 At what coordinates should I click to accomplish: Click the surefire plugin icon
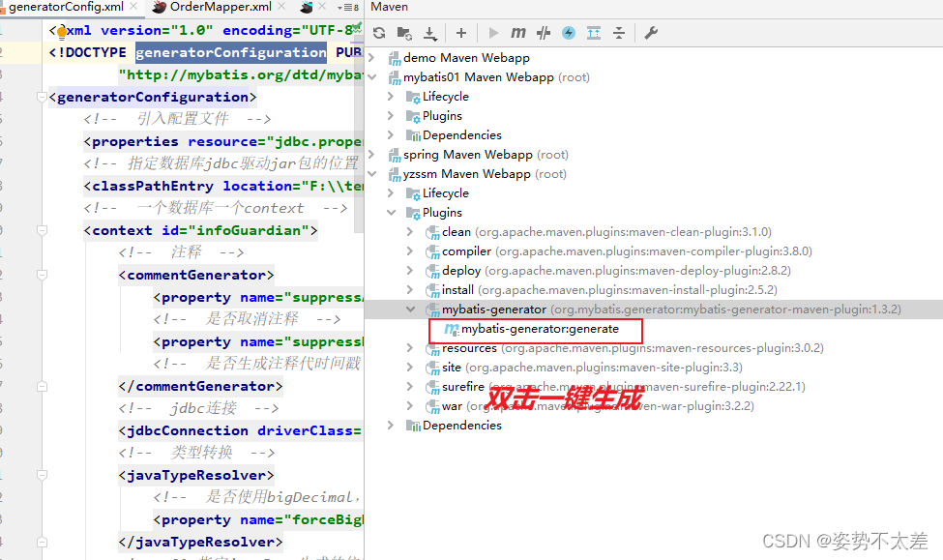(432, 388)
